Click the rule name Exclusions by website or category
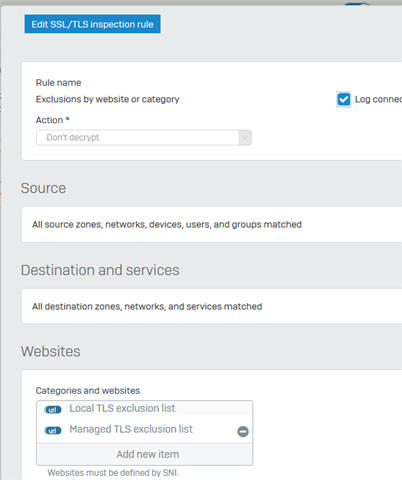Image resolution: width=402 pixels, height=480 pixels. click(x=107, y=99)
